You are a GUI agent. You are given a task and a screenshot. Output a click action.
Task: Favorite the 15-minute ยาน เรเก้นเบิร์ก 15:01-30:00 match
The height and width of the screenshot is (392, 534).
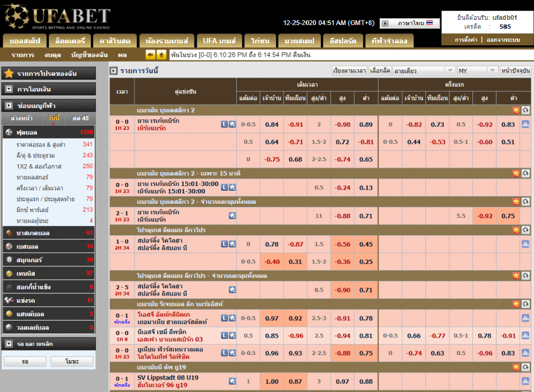pos(232,187)
